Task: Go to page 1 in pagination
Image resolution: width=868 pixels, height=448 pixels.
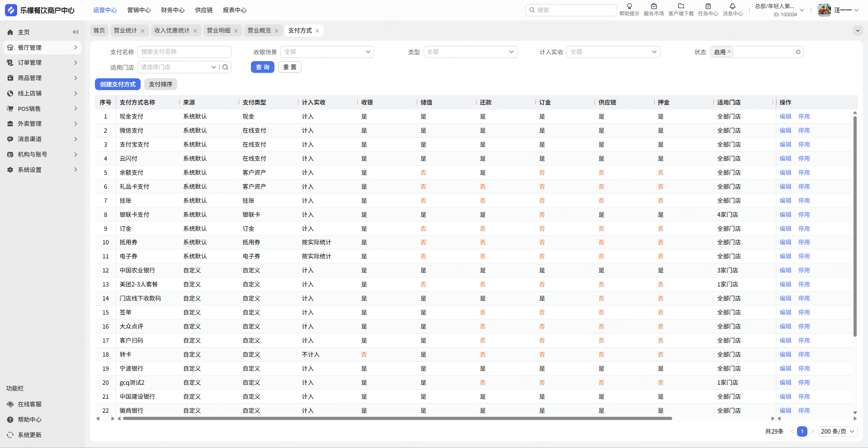Action: point(802,431)
